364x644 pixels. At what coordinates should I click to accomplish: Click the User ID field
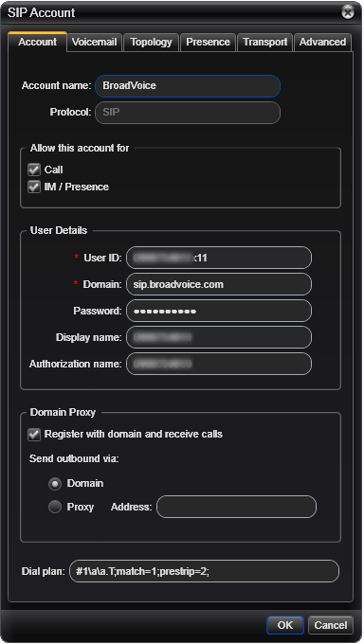click(219, 258)
